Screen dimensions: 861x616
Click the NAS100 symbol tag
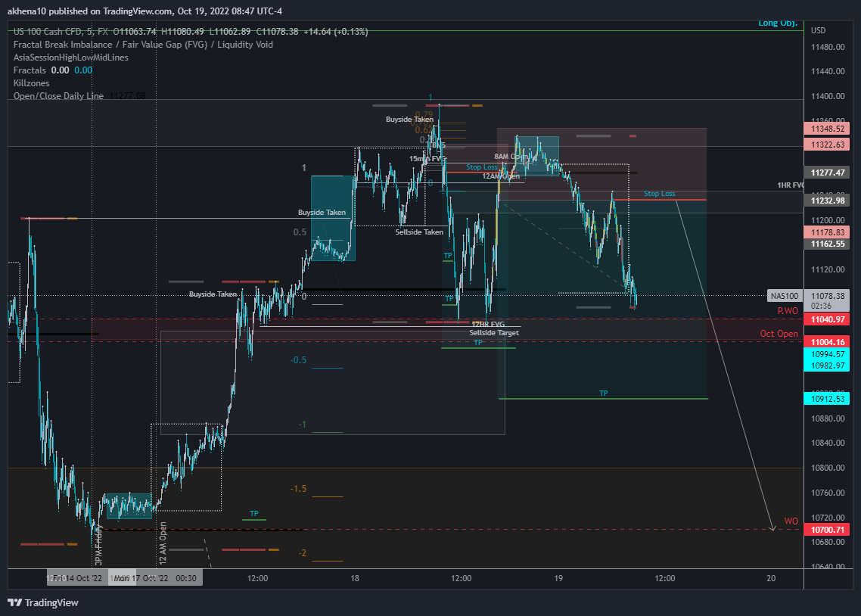[x=785, y=296]
